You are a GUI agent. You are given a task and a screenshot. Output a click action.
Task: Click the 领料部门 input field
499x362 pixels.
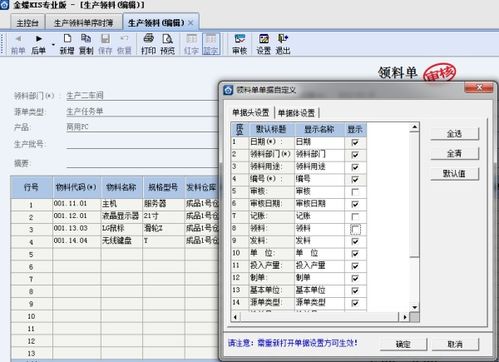point(142,95)
